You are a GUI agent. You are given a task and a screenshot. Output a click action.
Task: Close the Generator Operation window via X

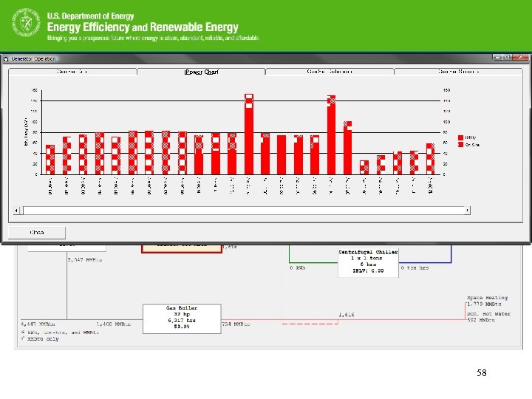[x=520, y=58]
